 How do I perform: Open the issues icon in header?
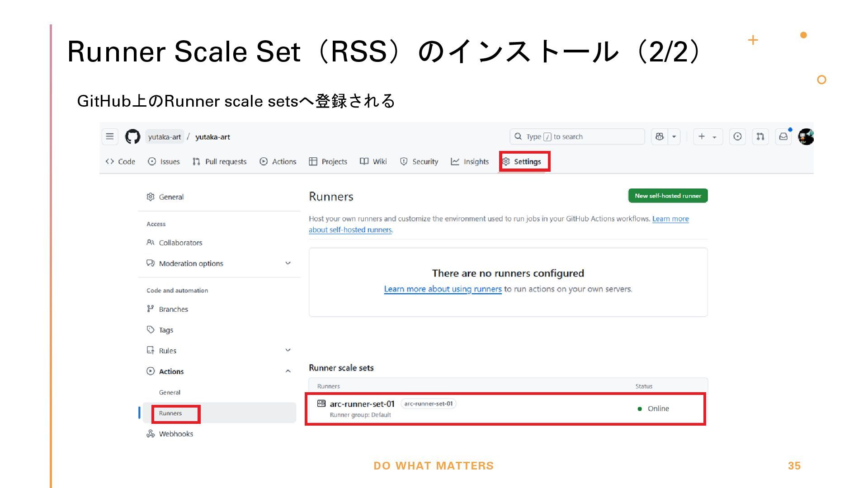coord(737,136)
